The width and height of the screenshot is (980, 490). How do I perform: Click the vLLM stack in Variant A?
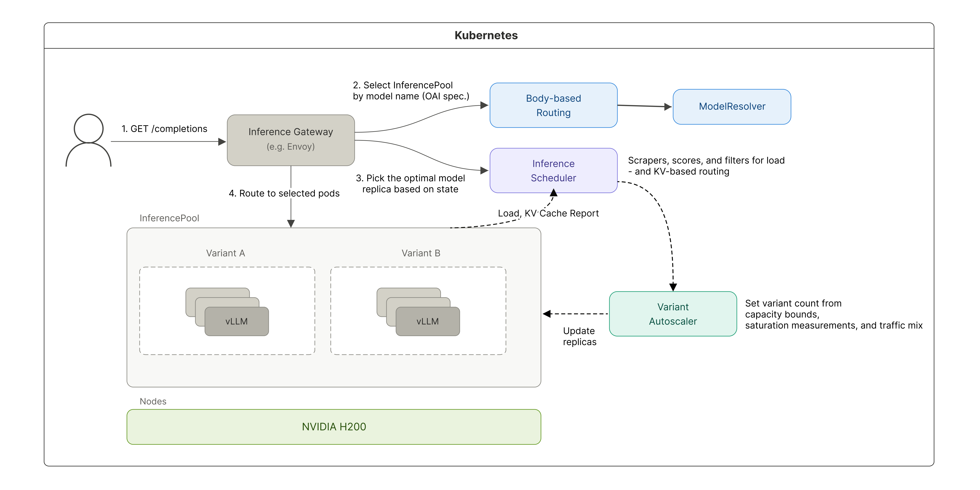(236, 321)
